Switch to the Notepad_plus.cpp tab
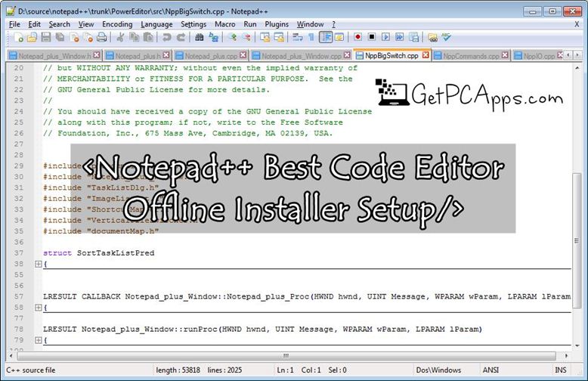 coord(211,55)
